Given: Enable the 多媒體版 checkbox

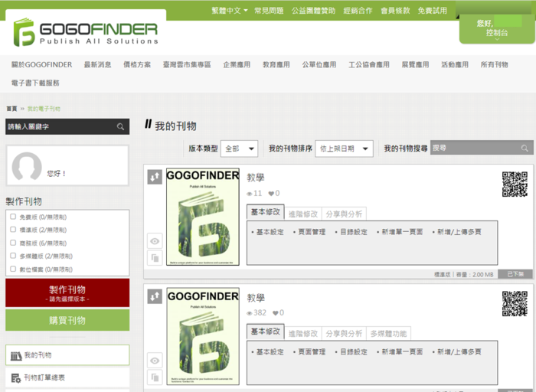Looking at the screenshot, I should (x=13, y=256).
